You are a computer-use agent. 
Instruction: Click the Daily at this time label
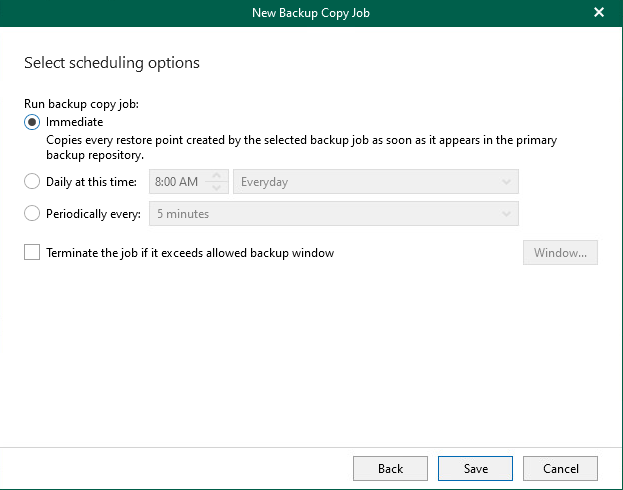tap(91, 182)
